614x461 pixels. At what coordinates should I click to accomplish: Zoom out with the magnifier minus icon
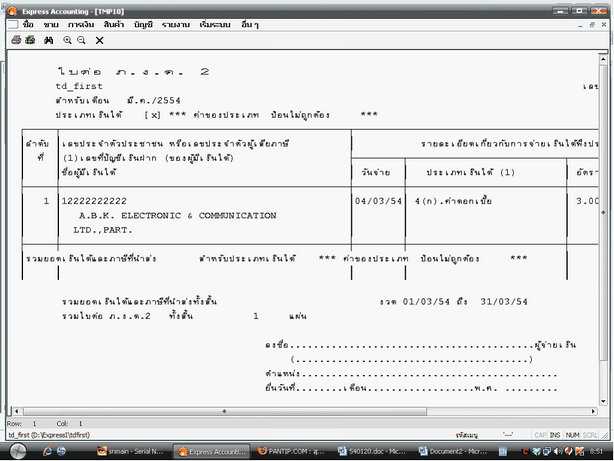81,40
